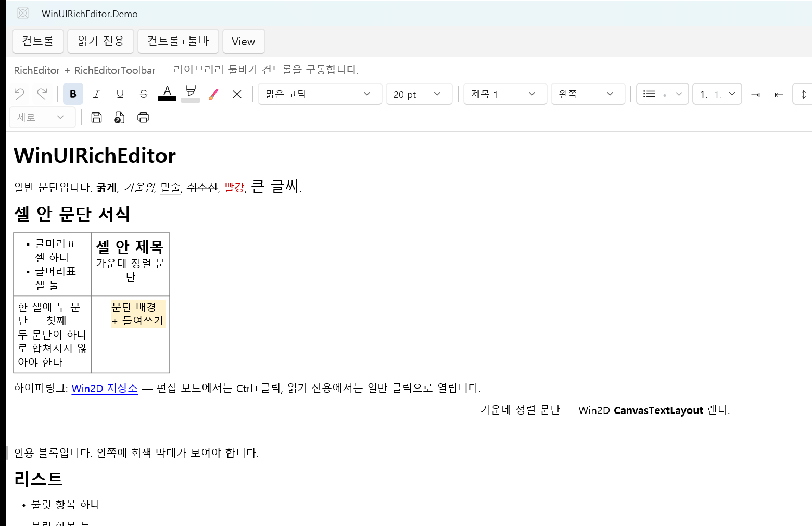Toggle italic formatting button
Image resolution: width=812 pixels, height=526 pixels.
[x=97, y=94]
